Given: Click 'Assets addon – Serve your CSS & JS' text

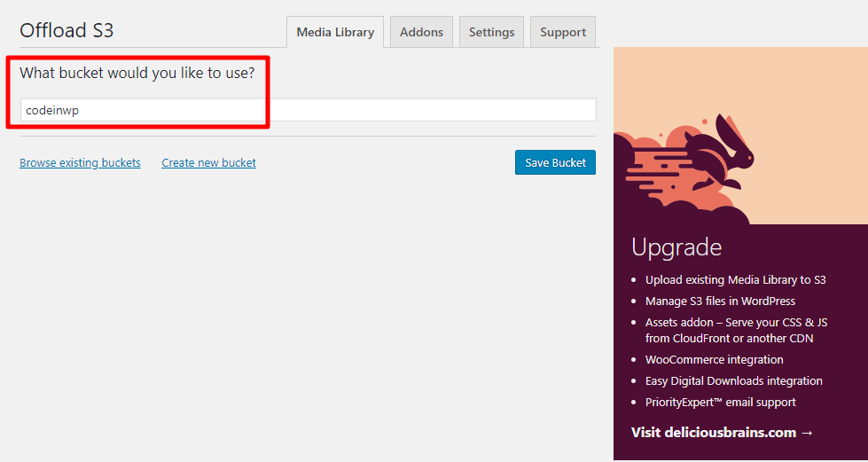Looking at the screenshot, I should (x=736, y=323).
